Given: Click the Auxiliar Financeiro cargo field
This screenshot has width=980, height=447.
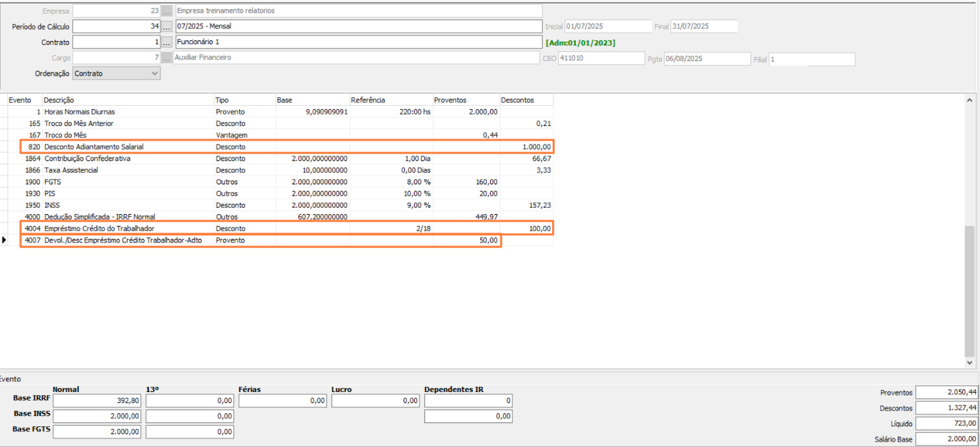Looking at the screenshot, I should point(356,58).
